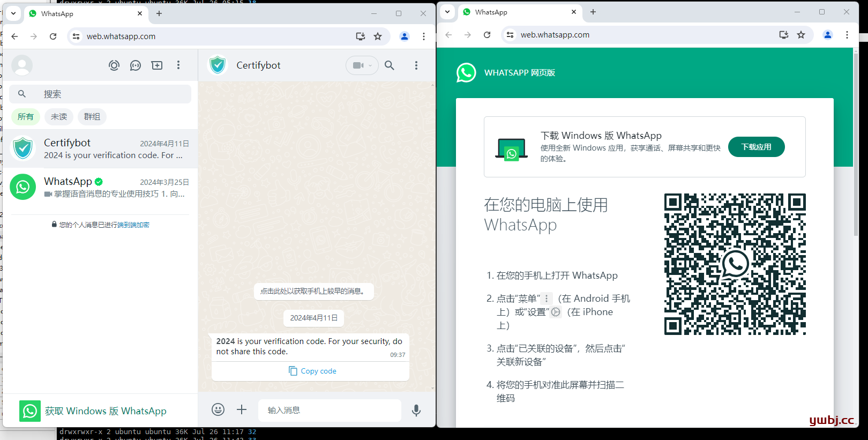The height and width of the screenshot is (440, 868).
Task: Close WhatsApp tab in right window
Action: click(x=574, y=12)
